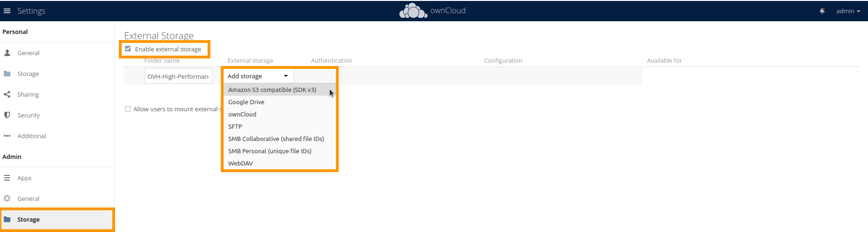Click the Admin section heading
Screen dimensions: 868x232
[12, 157]
